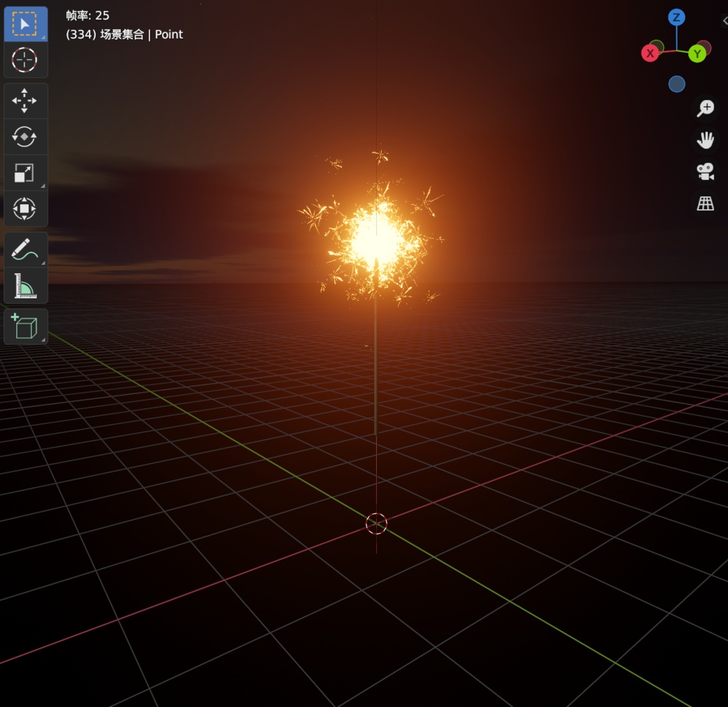Click the negative Z axis gizmo circle
Screen dimensions: 728x707
coord(677,85)
